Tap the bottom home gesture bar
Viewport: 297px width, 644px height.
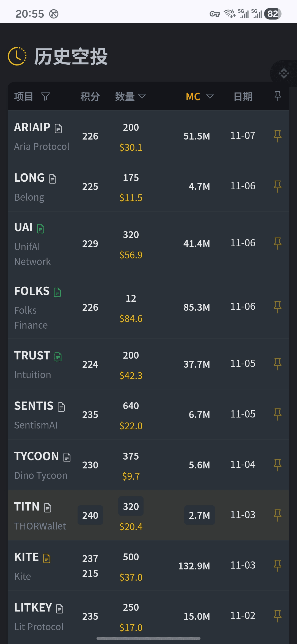148,638
